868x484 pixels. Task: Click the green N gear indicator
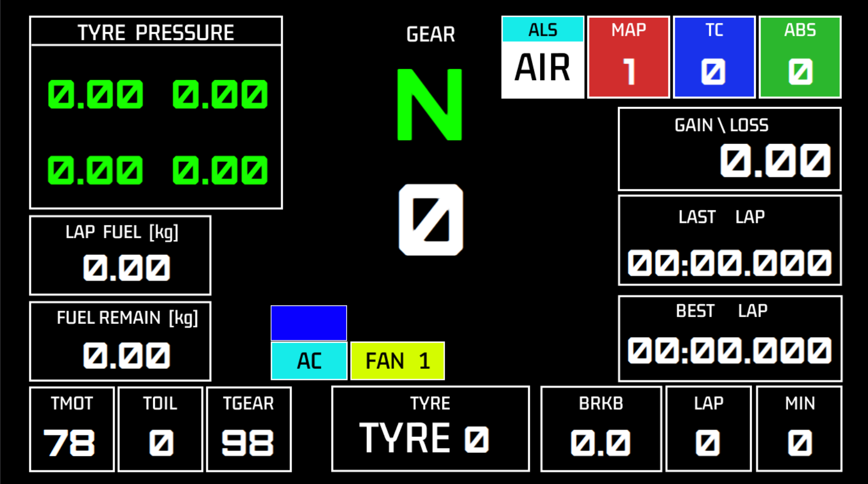(x=429, y=105)
